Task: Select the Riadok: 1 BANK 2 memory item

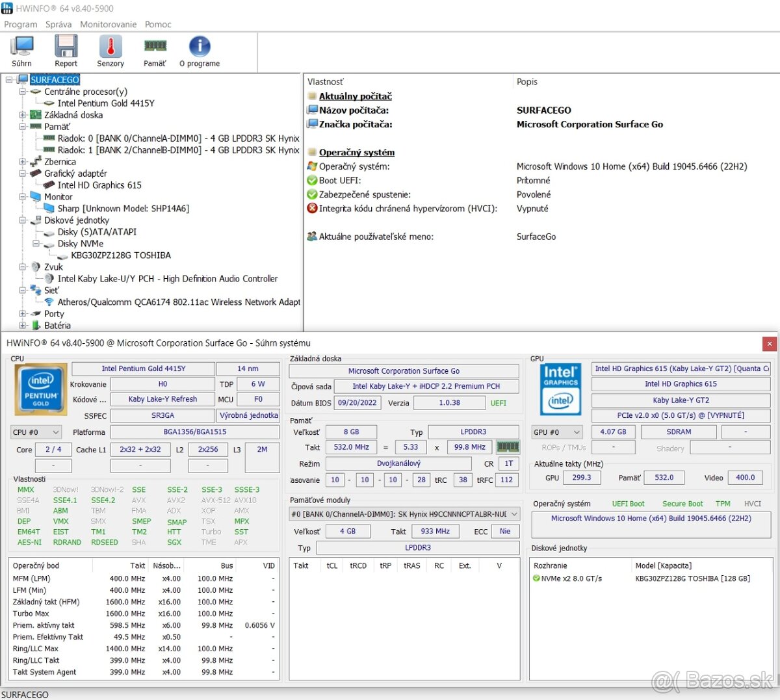Action: click(179, 150)
